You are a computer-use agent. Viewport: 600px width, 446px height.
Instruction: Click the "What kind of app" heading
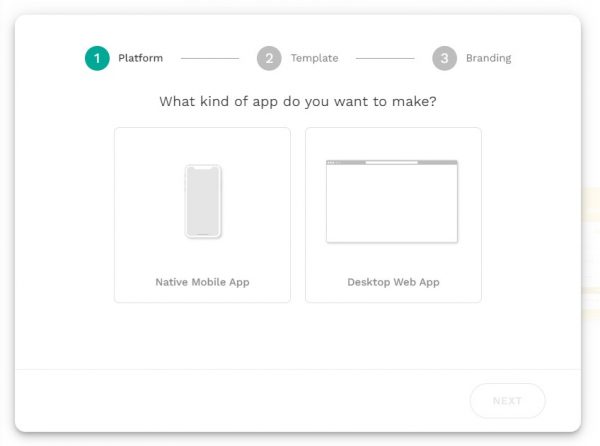pos(298,102)
